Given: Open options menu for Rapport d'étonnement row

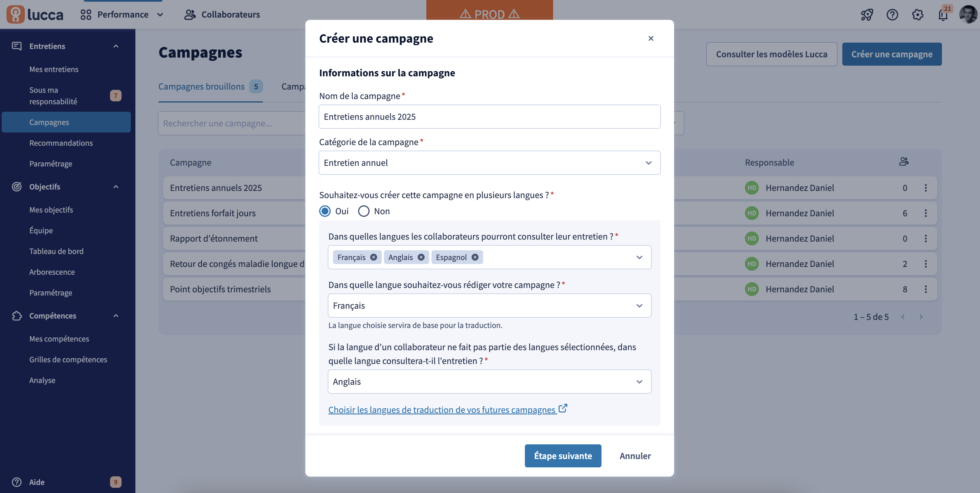Looking at the screenshot, I should (926, 238).
